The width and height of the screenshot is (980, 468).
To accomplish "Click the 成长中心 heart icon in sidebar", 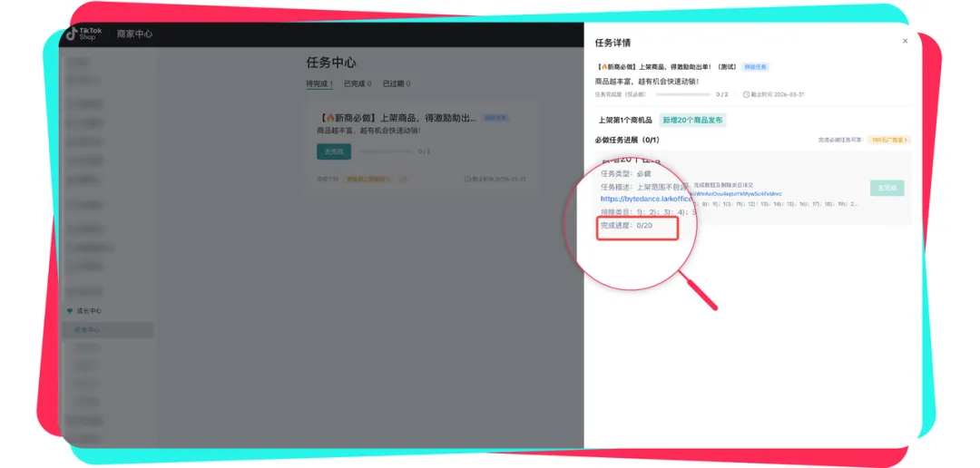I will [x=70, y=310].
